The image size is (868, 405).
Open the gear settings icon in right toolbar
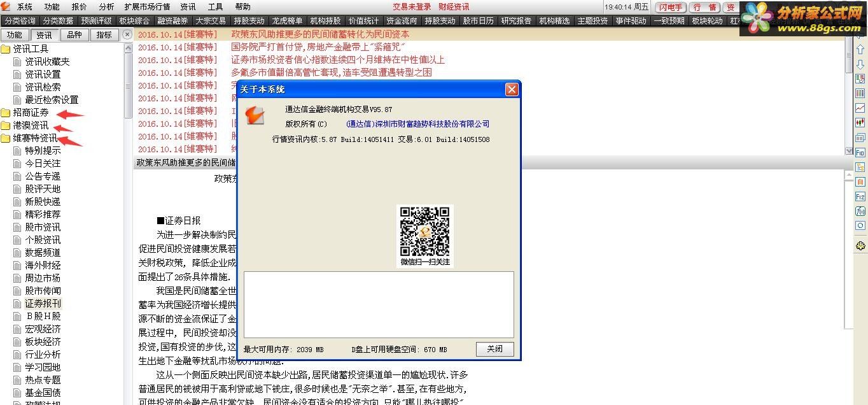coord(860,246)
